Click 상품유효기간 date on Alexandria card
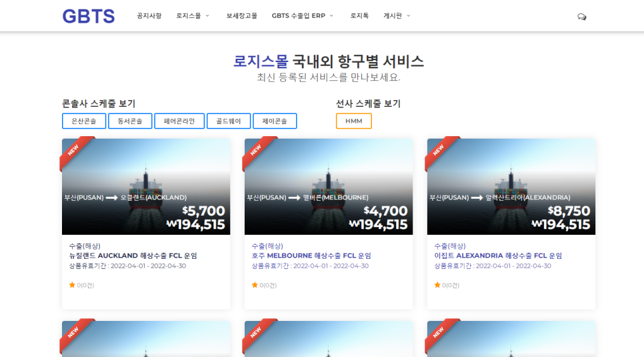 coord(493,266)
